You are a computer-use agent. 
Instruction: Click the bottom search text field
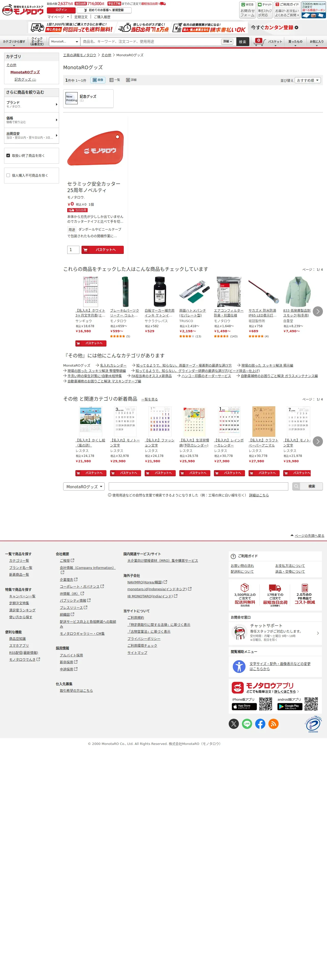198,486
